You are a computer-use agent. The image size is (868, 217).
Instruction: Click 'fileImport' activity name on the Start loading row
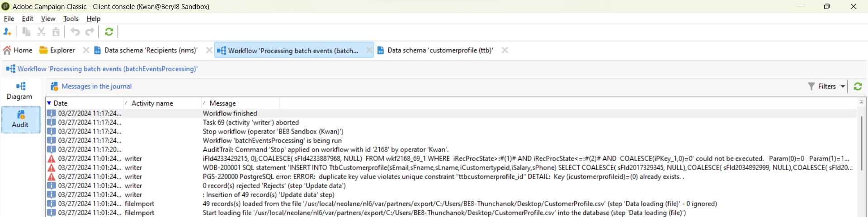click(x=140, y=212)
